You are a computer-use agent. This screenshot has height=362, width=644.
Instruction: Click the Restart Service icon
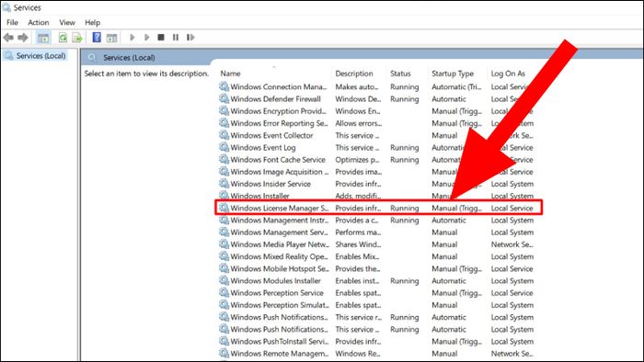click(190, 38)
